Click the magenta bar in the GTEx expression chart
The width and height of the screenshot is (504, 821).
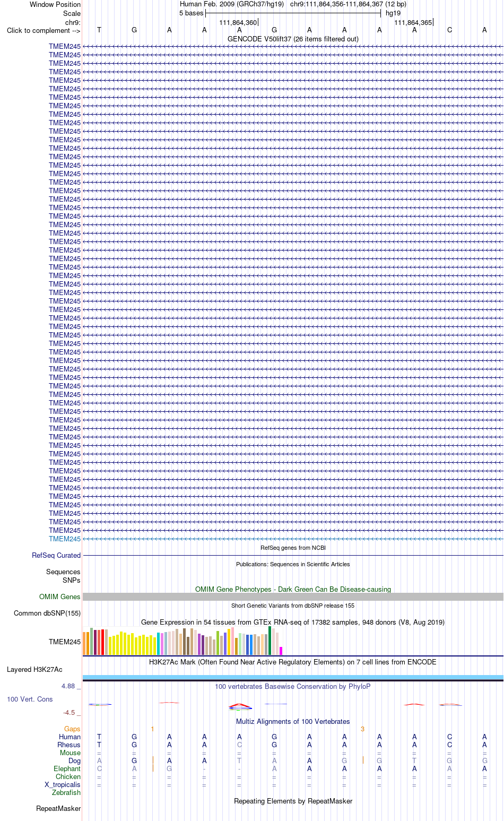[281, 651]
